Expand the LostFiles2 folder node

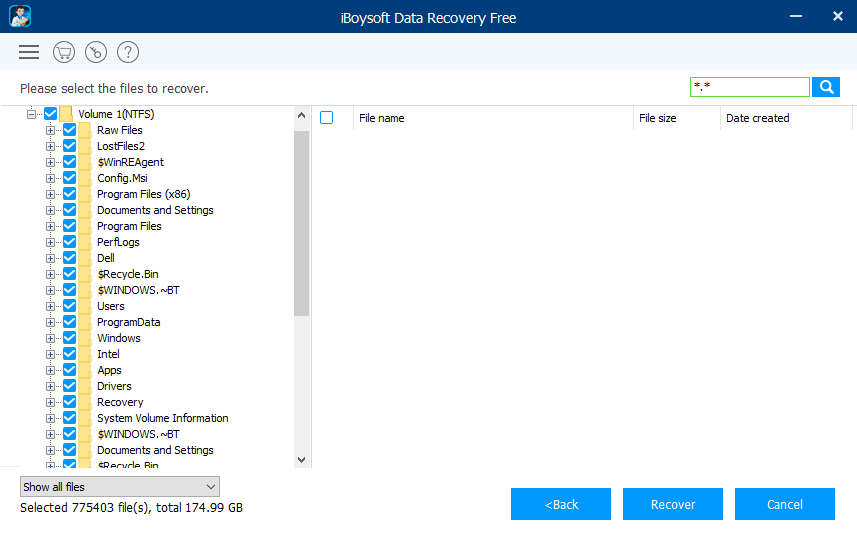pyautogui.click(x=50, y=146)
